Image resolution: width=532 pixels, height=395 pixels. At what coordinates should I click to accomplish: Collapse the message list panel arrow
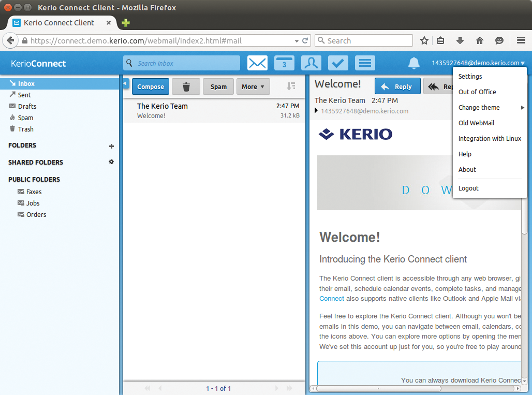click(125, 82)
